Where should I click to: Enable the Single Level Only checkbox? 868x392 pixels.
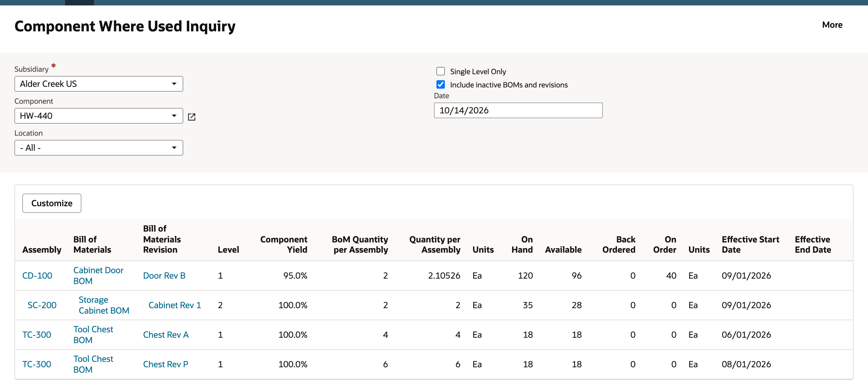tap(440, 71)
